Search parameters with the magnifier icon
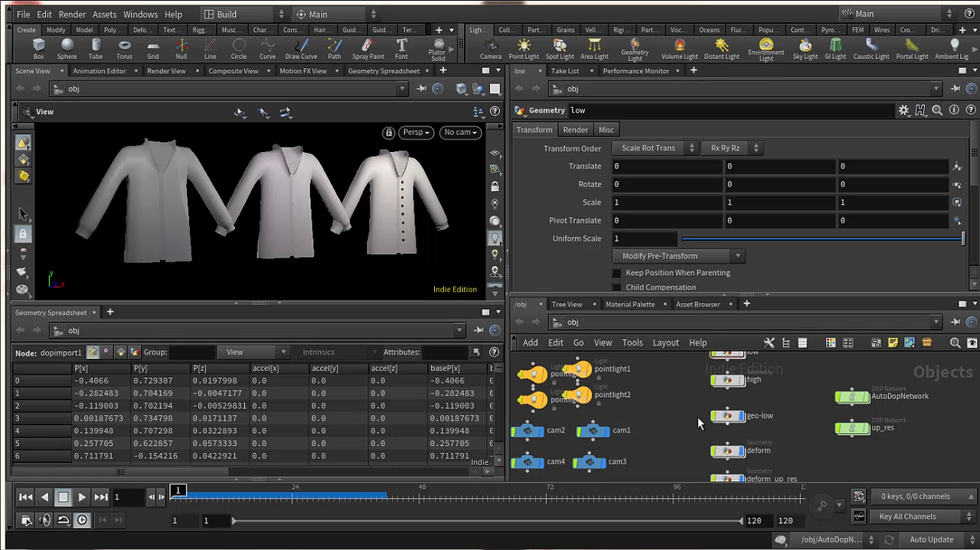The width and height of the screenshot is (980, 550). (x=937, y=110)
